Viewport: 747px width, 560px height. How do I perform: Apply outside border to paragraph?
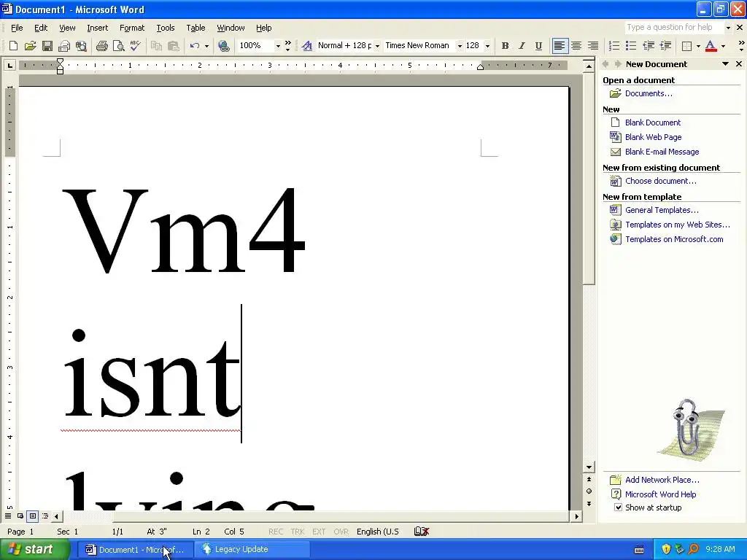[686, 46]
